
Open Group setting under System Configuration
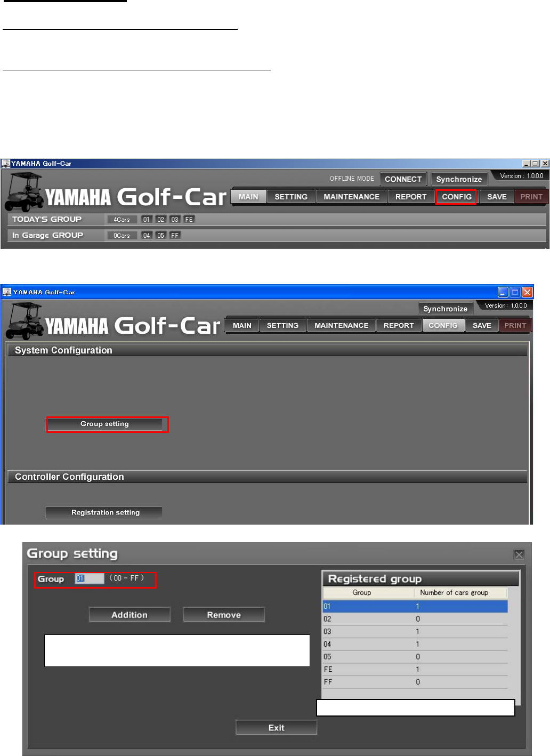coord(104,424)
